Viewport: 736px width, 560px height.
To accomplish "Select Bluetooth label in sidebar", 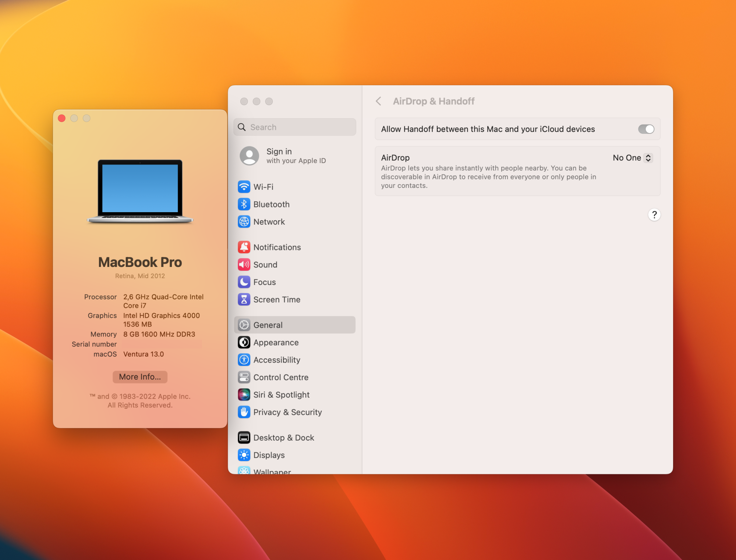I will point(272,204).
